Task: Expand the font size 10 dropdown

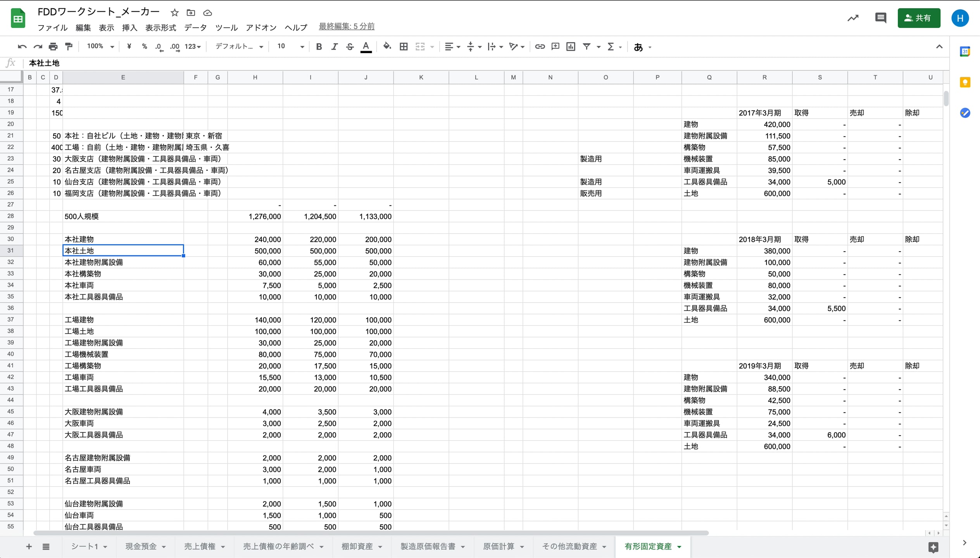Action: pyautogui.click(x=290, y=47)
